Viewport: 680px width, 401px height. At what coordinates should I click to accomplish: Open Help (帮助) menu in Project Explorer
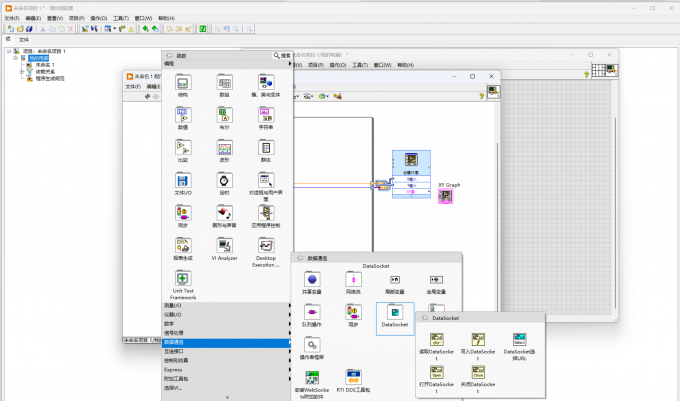(166, 18)
